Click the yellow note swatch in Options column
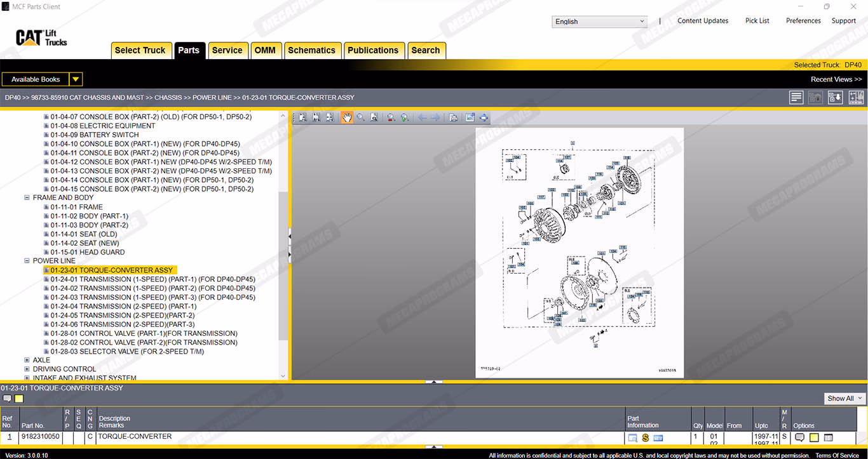 point(814,438)
